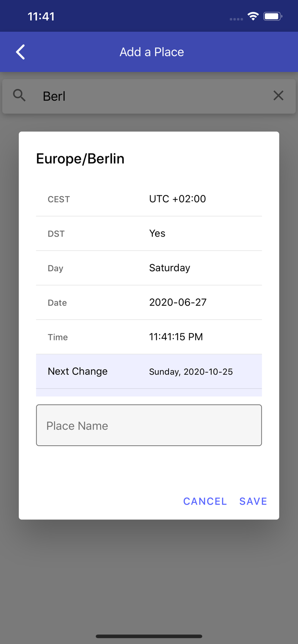This screenshot has width=298, height=644.
Task: Clear the search text with X
Action: (x=278, y=95)
